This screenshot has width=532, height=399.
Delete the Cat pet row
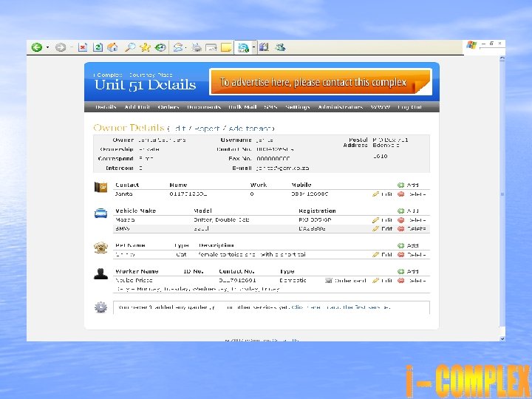click(x=412, y=254)
